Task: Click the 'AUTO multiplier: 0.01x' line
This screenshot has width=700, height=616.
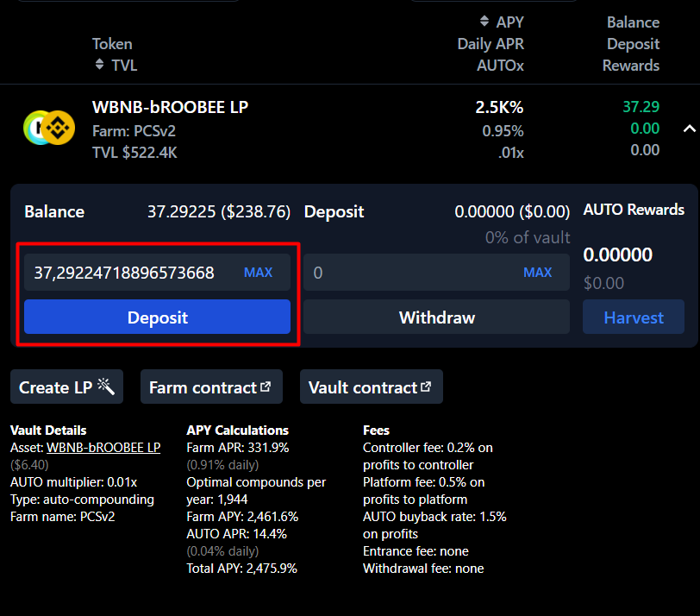Action: tap(73, 482)
